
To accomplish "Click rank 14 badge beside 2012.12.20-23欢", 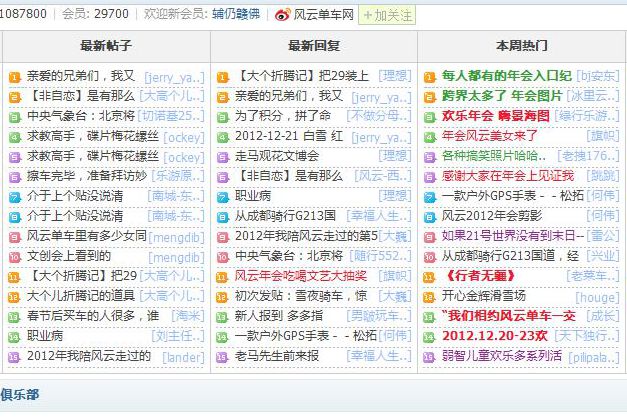I will (429, 337).
